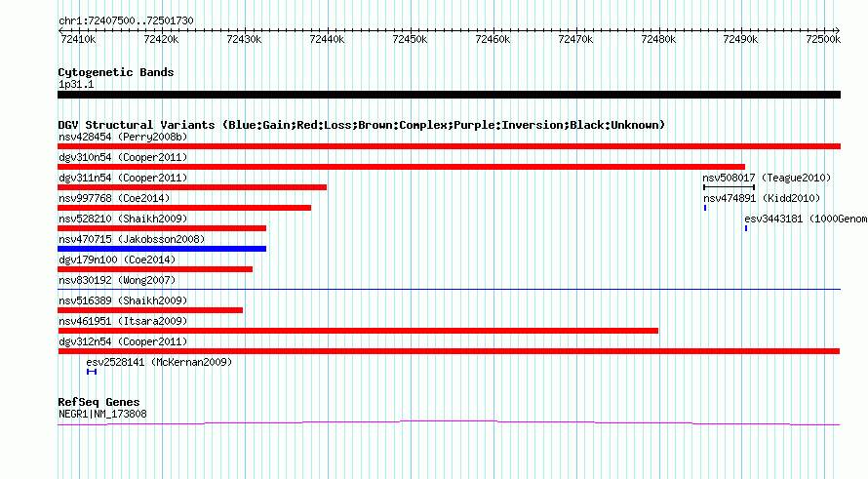This screenshot has height=479, width=868.
Task: Click the 72410k ruler position
Action: 78,39
